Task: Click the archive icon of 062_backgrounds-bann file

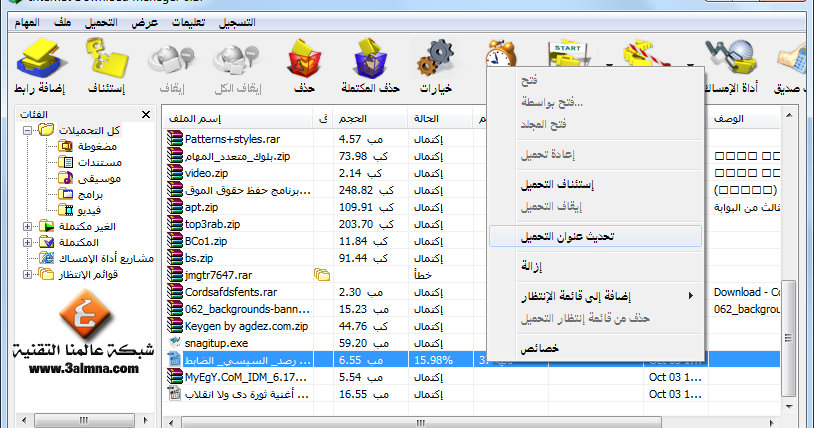Action: 175,309
